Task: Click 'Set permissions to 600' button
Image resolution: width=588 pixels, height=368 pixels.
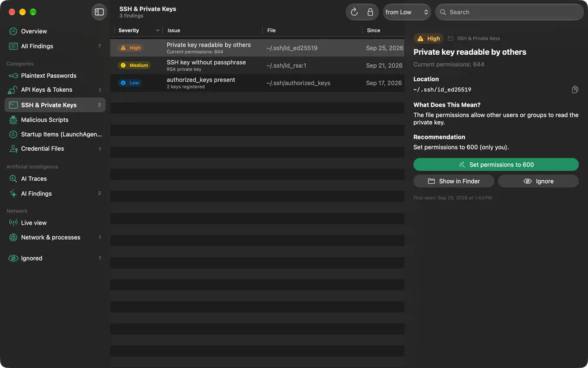Action: pos(496,164)
